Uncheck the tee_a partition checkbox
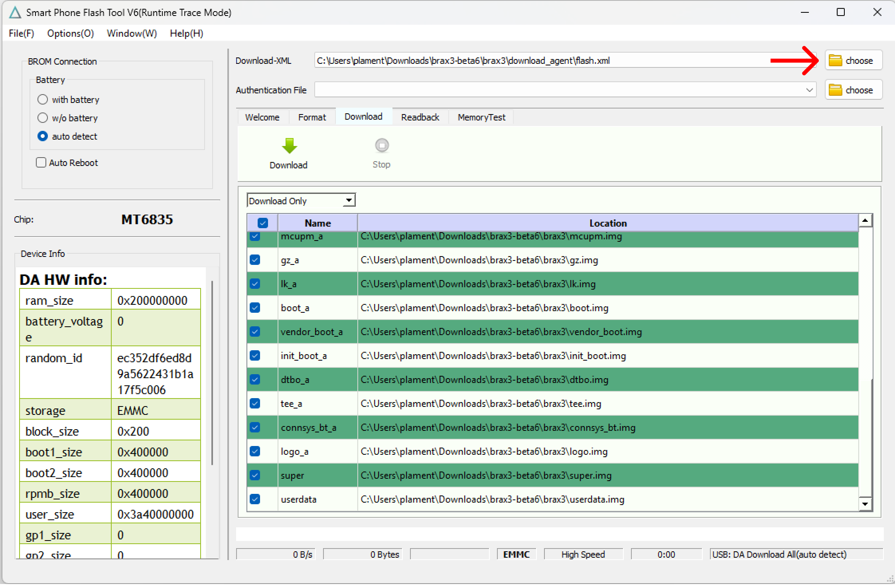 pos(255,404)
